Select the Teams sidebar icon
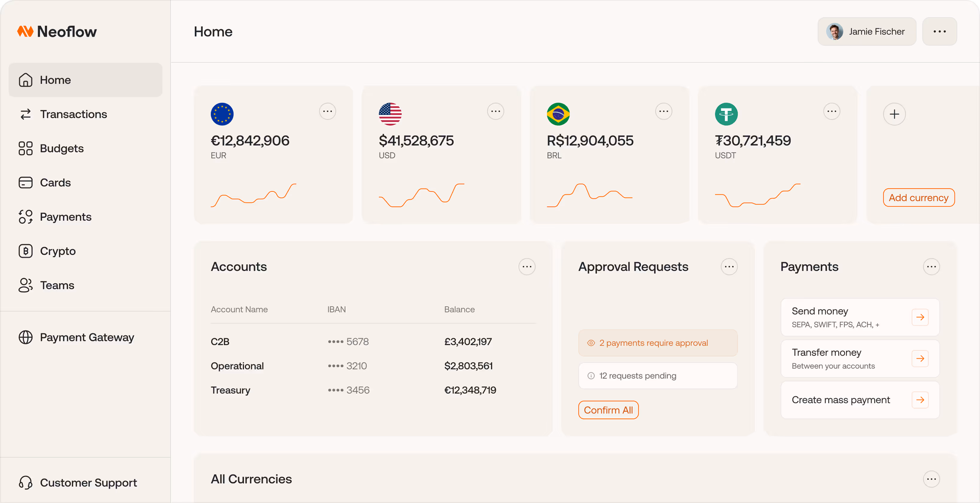 point(25,285)
